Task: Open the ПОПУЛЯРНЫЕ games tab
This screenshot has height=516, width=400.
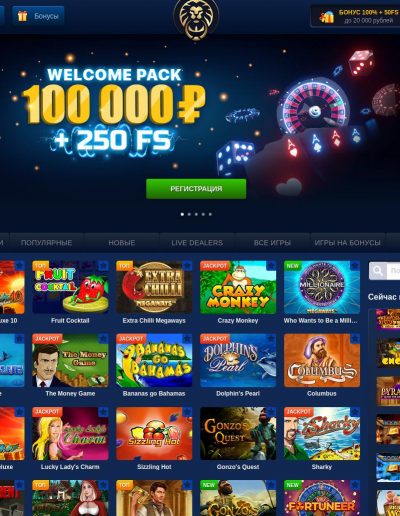Action: 46,243
